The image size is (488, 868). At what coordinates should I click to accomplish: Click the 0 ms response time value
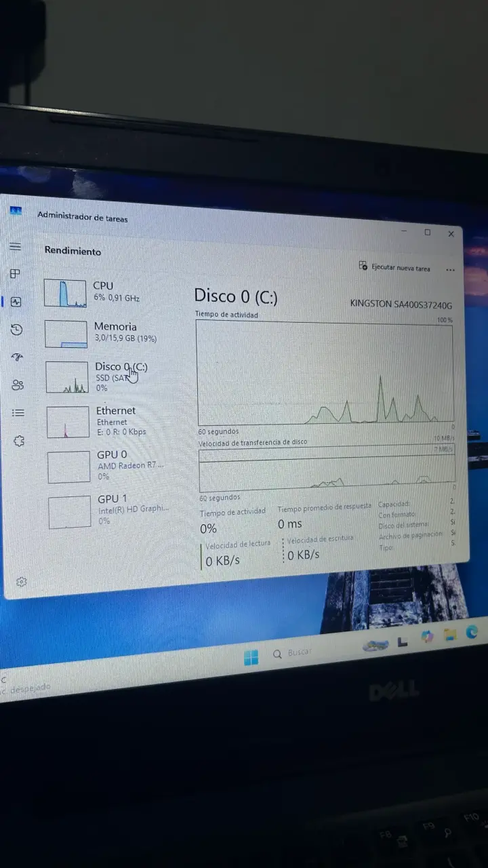click(289, 524)
